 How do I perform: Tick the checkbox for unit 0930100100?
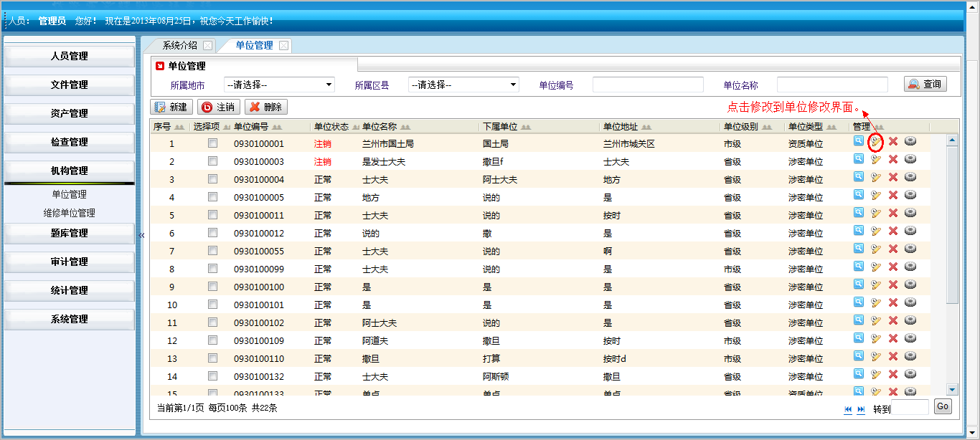(x=212, y=287)
